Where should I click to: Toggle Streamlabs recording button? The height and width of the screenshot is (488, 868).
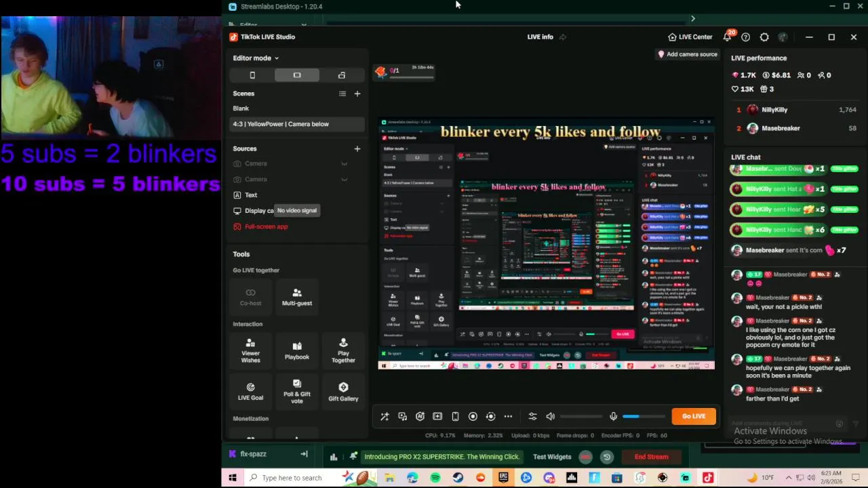[x=586, y=457]
